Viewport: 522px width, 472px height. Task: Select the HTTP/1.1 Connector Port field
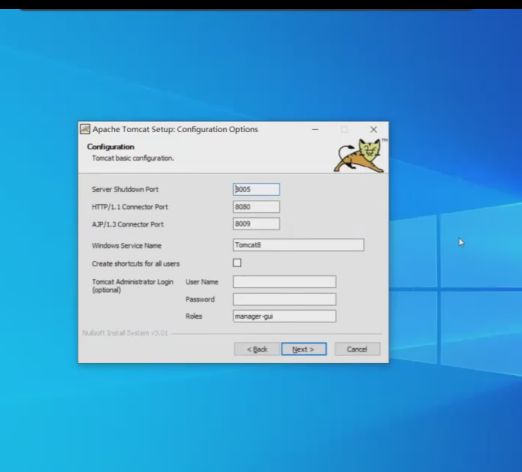pyautogui.click(x=256, y=207)
